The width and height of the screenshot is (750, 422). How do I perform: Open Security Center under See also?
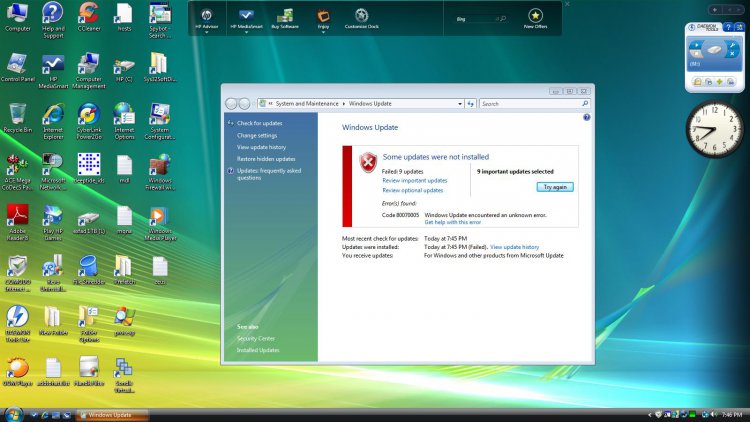256,339
